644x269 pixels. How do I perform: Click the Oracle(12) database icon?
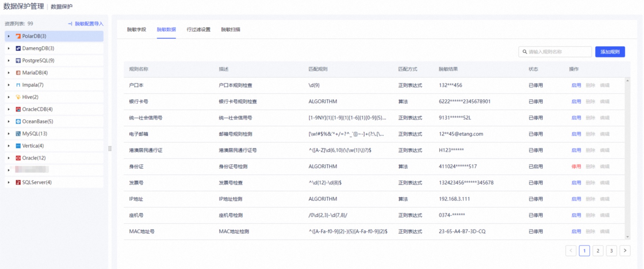18,158
